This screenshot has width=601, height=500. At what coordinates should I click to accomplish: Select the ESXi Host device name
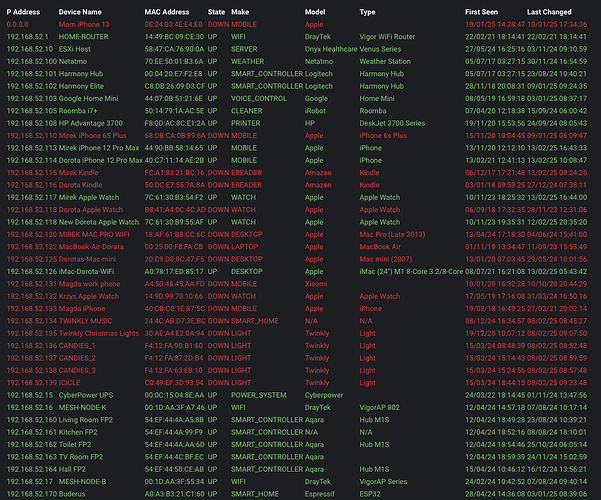point(75,49)
